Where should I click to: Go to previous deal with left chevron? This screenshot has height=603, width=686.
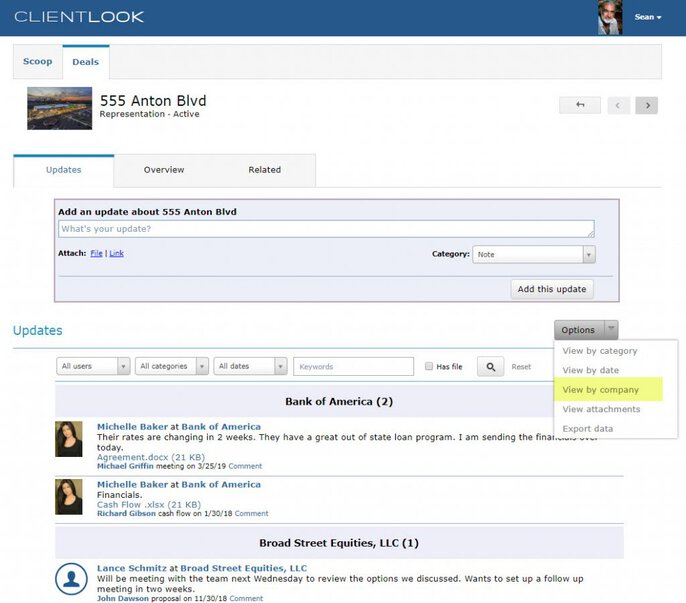[618, 105]
